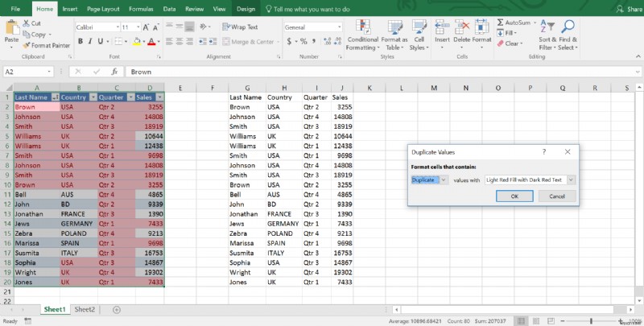
Task: Switch to Sheet2 tab
Action: (x=85, y=310)
